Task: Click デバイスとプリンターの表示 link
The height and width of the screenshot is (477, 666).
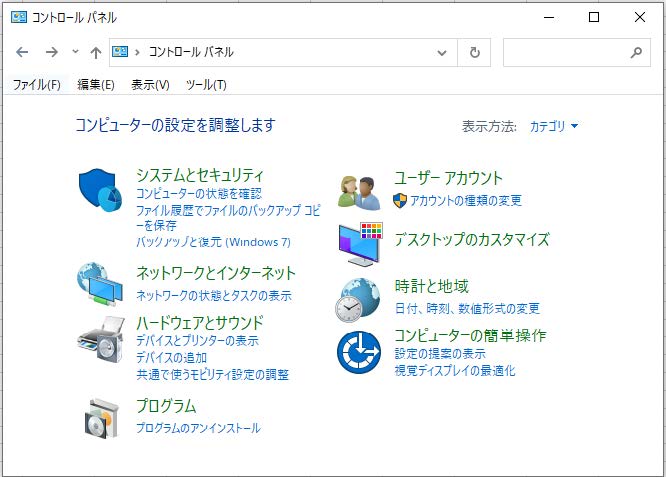Action: pyautogui.click(x=197, y=341)
